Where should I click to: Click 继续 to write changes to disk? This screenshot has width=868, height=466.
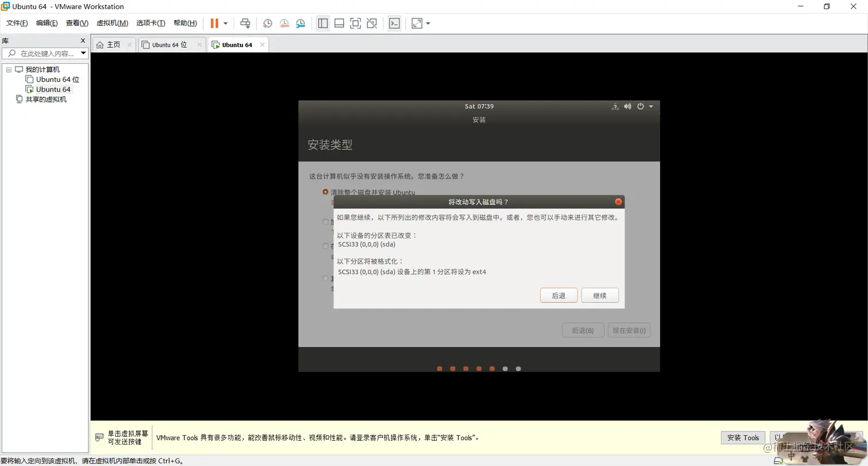(600, 295)
